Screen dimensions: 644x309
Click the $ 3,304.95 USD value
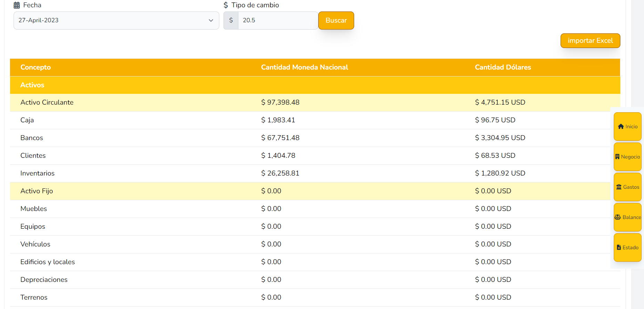click(x=500, y=138)
